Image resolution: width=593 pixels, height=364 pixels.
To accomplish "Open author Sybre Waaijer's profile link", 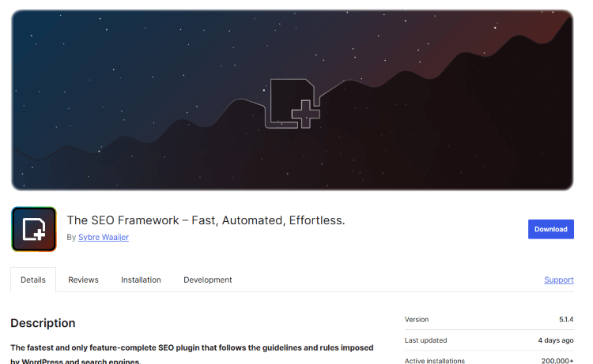I will 104,237.
